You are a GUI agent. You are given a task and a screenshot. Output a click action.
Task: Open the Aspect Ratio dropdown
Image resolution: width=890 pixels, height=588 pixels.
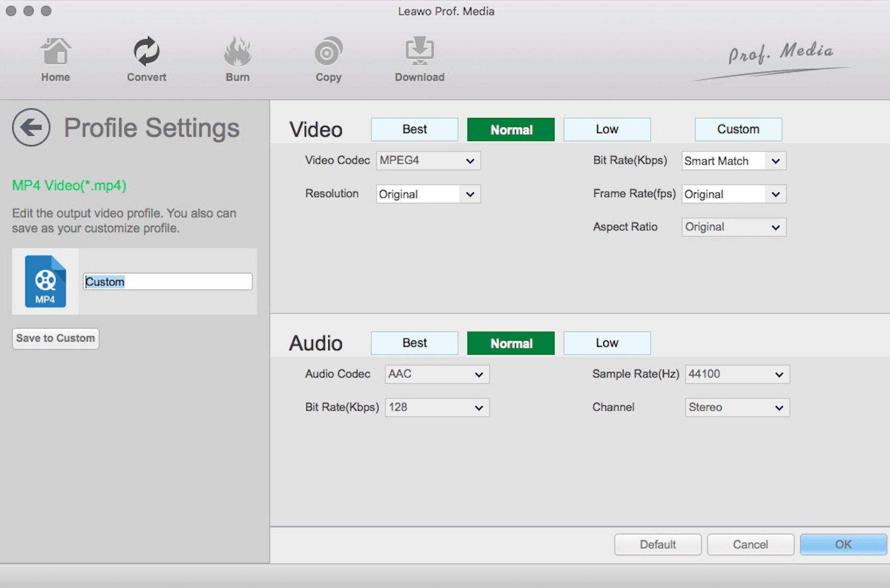pyautogui.click(x=733, y=227)
